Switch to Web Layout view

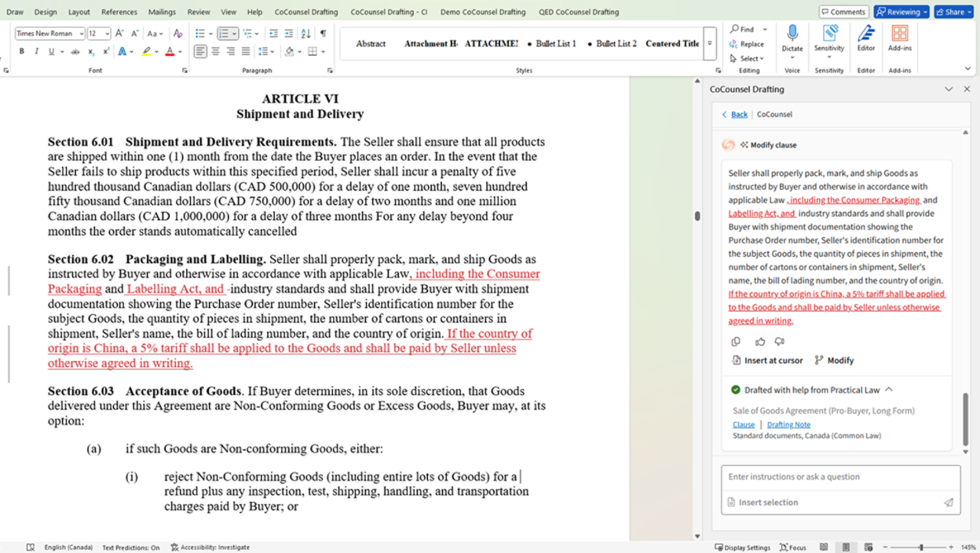868,547
